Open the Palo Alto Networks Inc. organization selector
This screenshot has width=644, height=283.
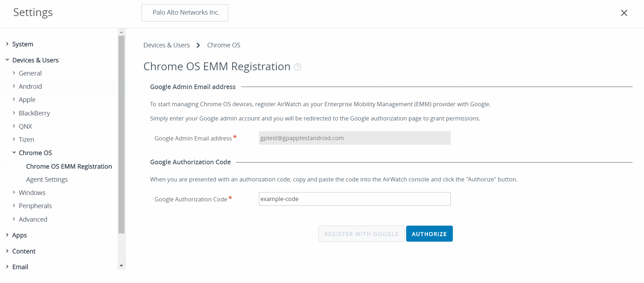(185, 13)
